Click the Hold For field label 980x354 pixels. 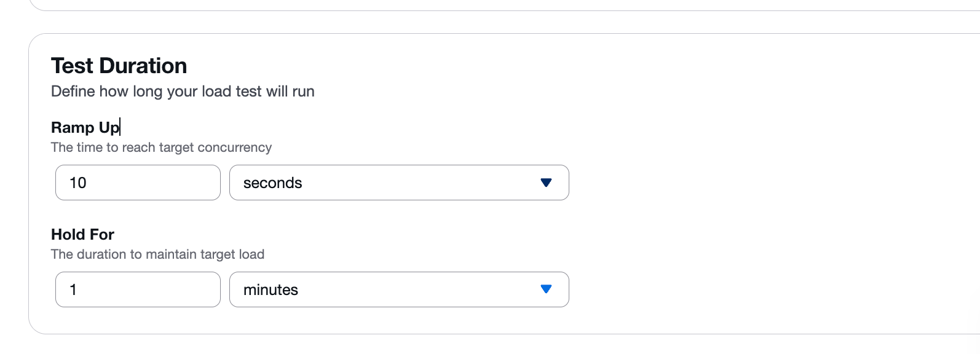[82, 234]
